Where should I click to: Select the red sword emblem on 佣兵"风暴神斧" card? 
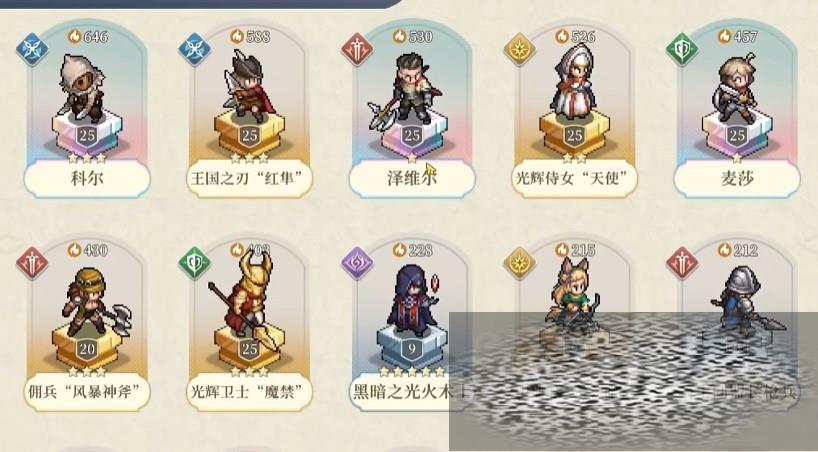pyautogui.click(x=32, y=263)
